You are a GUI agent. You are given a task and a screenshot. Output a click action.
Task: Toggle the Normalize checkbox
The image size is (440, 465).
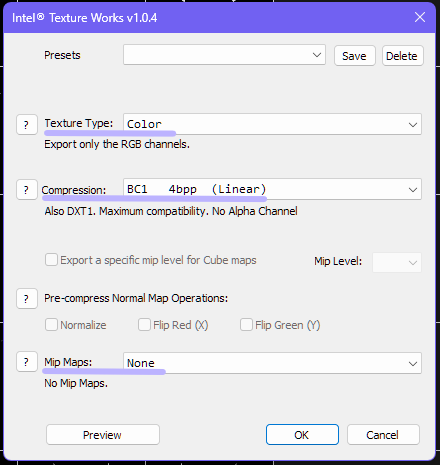tap(51, 324)
